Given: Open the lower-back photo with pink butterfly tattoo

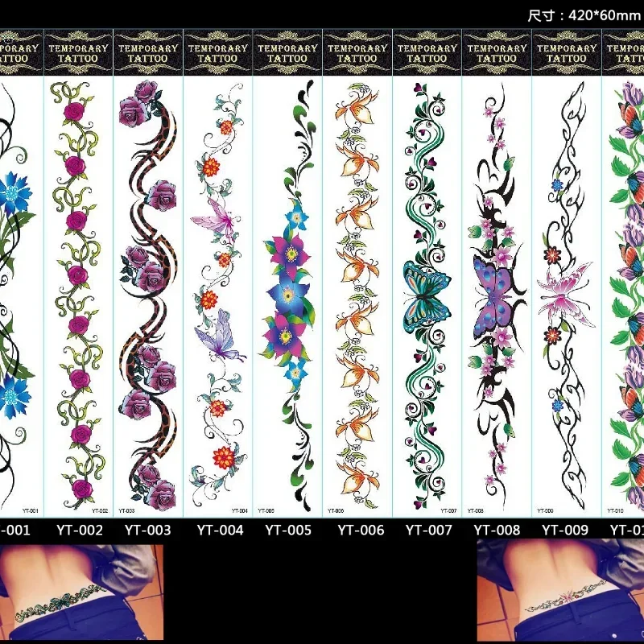Looking at the screenshot, I should 560,591.
